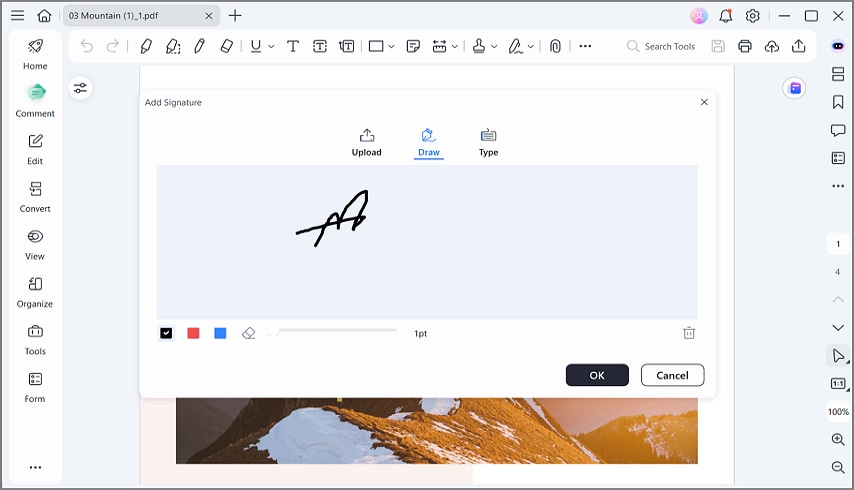854x490 pixels.
Task: Select the Underline tool
Action: pyautogui.click(x=255, y=46)
